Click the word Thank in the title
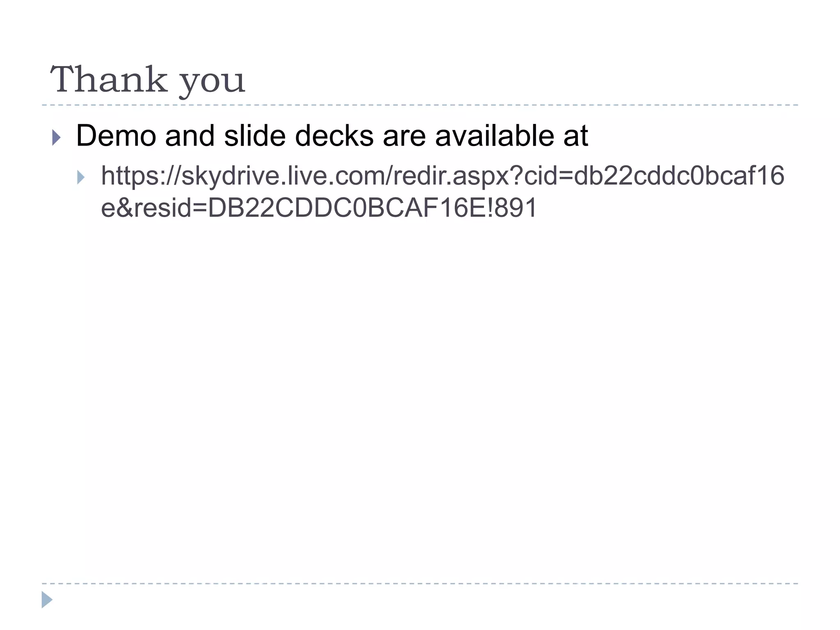 coord(109,79)
